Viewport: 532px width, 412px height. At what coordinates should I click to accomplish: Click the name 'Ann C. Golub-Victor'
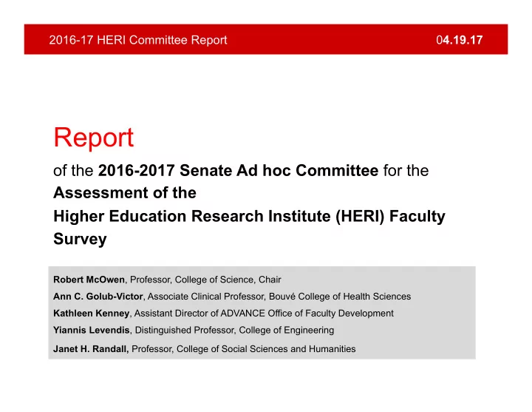tap(98, 297)
